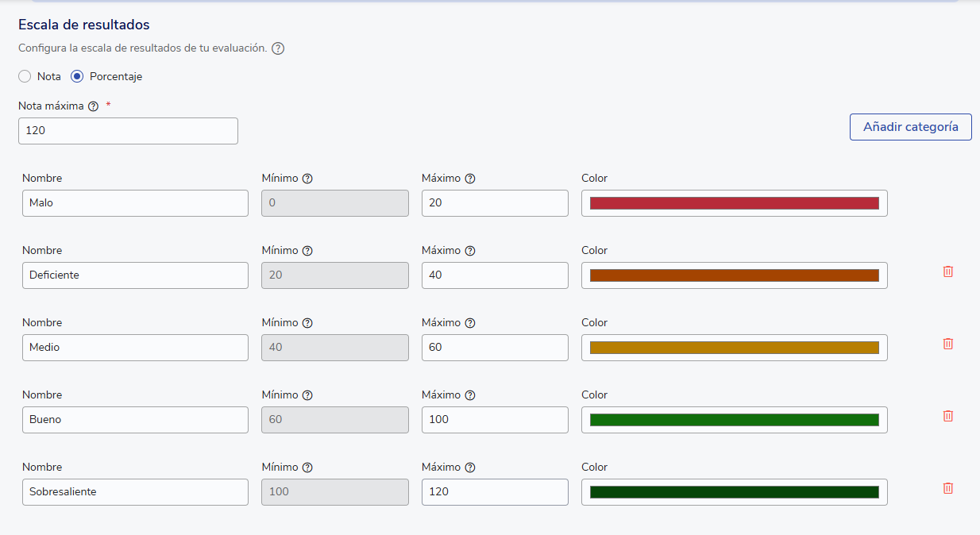Change the dark green Sobresaliente color swatch
The height and width of the screenshot is (535, 980).
734,492
